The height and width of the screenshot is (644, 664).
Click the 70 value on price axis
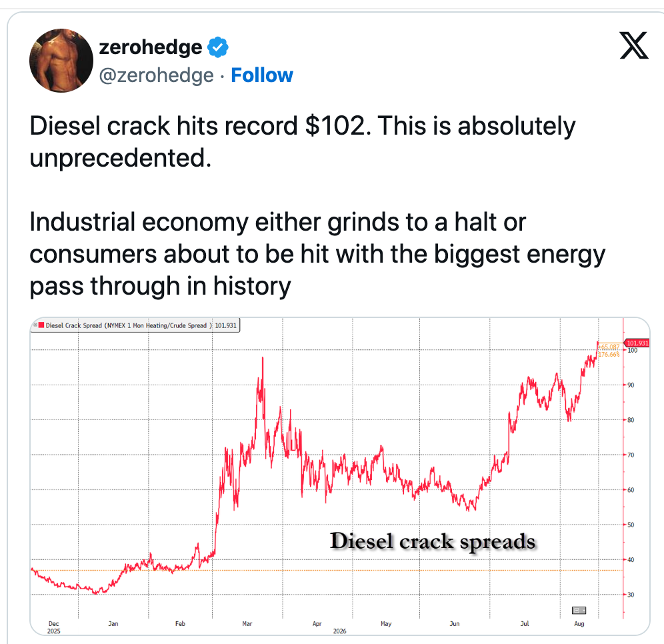coord(631,455)
